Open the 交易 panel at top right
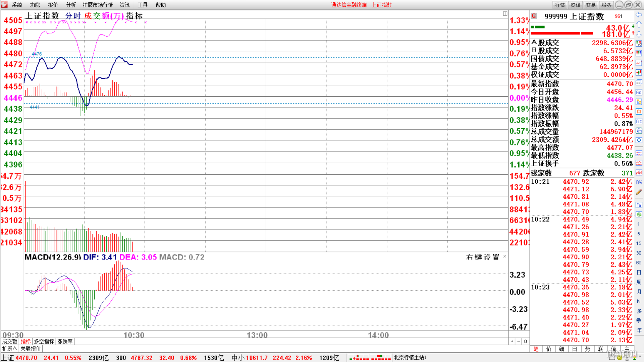644x362 pixels. (591, 5)
